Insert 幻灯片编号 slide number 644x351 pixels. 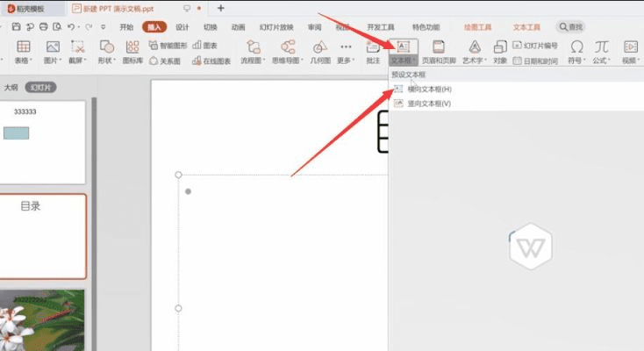(535, 46)
